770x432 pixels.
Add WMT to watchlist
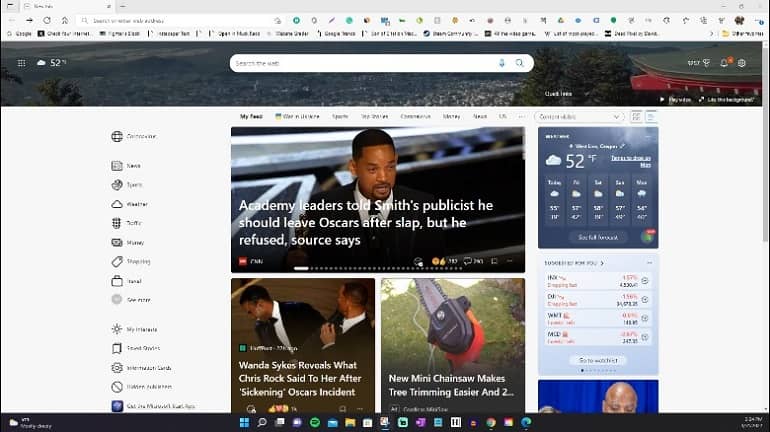click(645, 318)
